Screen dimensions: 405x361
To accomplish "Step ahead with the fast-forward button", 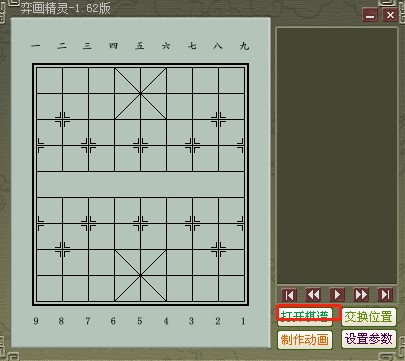I will click(x=361, y=295).
